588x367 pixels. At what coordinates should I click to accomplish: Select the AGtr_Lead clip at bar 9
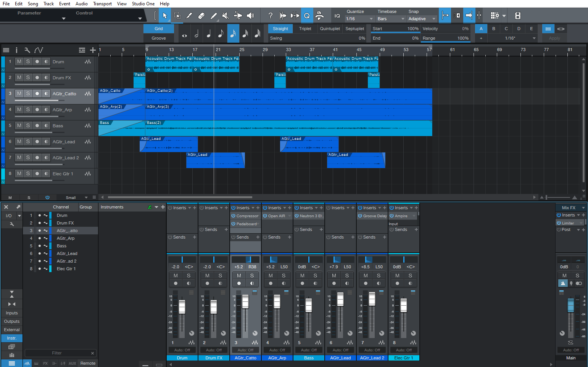(169, 144)
